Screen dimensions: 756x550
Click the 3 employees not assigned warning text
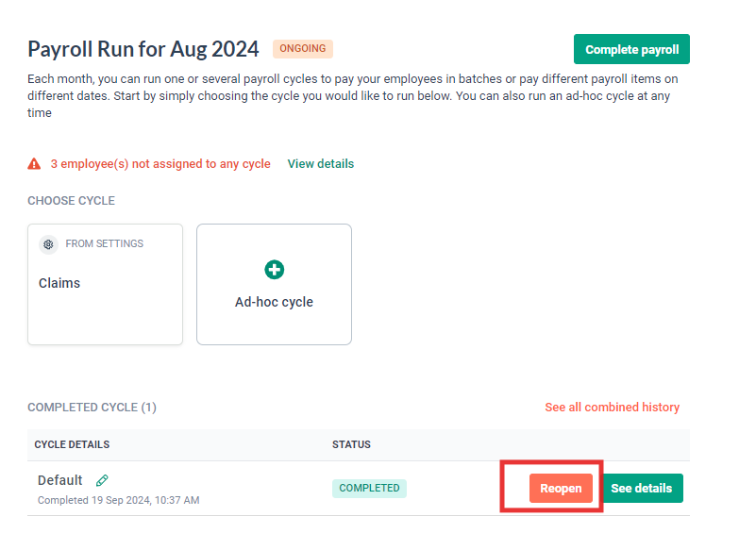point(160,163)
